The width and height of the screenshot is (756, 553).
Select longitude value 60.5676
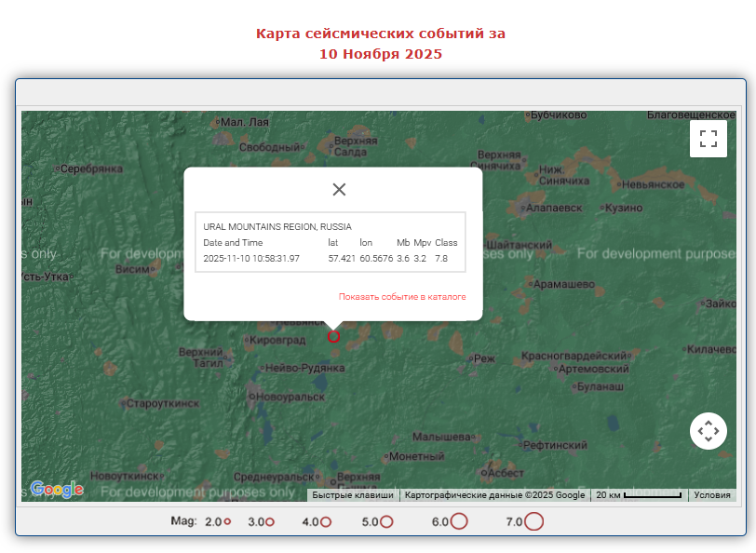point(376,259)
